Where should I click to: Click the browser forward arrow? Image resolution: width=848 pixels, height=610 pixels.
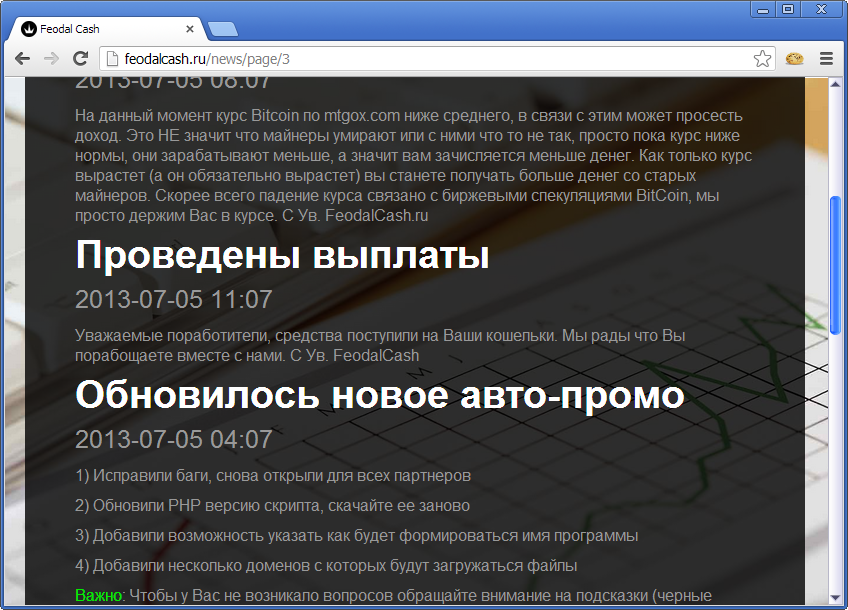click(x=51, y=58)
